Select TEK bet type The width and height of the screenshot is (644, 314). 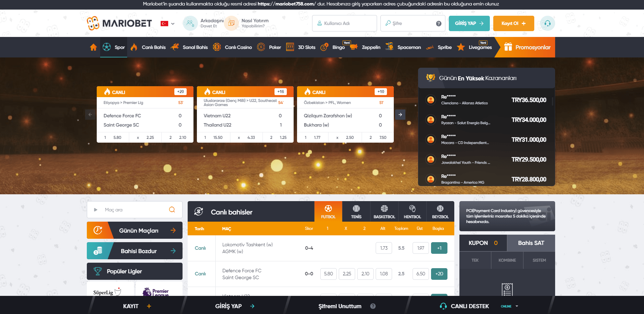pyautogui.click(x=475, y=260)
